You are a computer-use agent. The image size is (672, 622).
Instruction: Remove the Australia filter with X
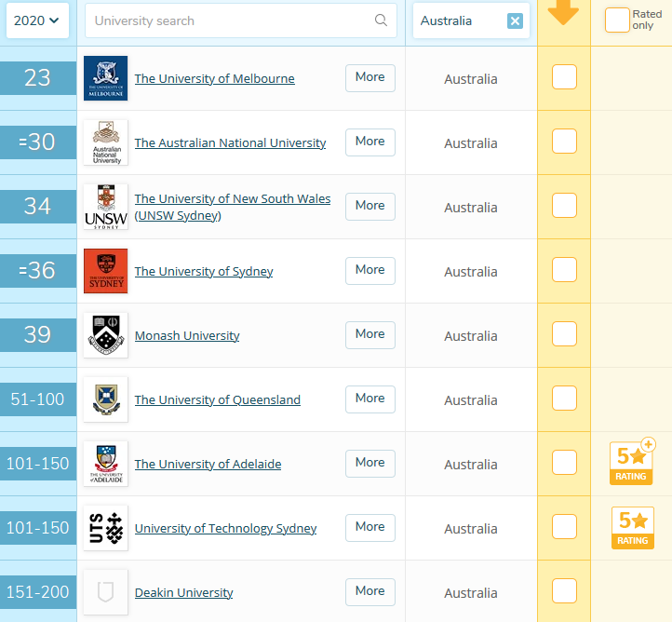(515, 20)
